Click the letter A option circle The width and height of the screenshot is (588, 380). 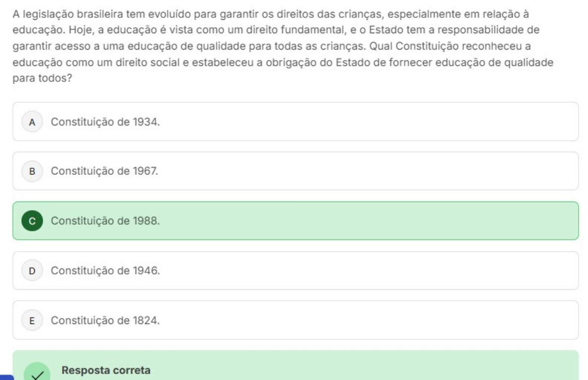coord(33,122)
